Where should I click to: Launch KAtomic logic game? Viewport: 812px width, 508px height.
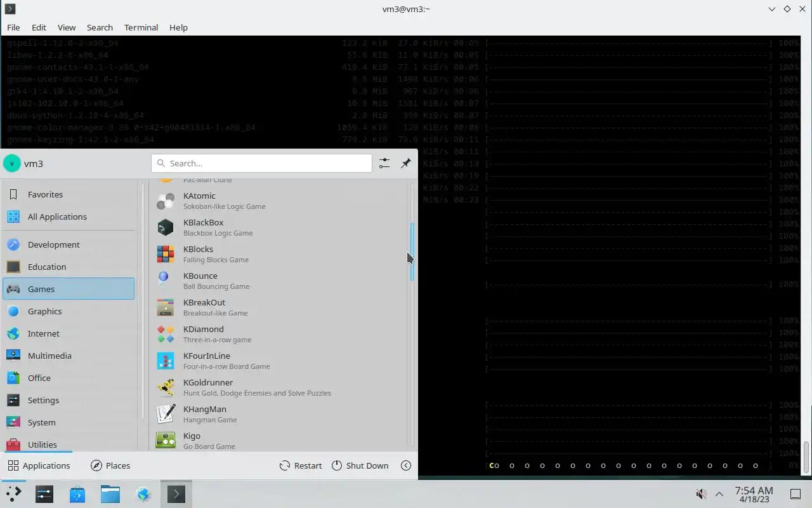click(x=278, y=201)
